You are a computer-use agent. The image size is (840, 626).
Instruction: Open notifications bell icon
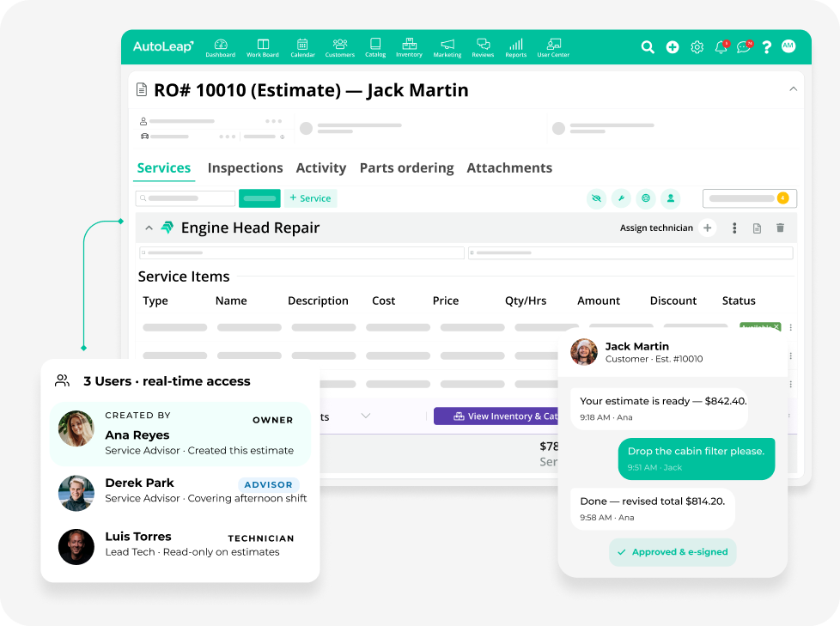click(721, 46)
